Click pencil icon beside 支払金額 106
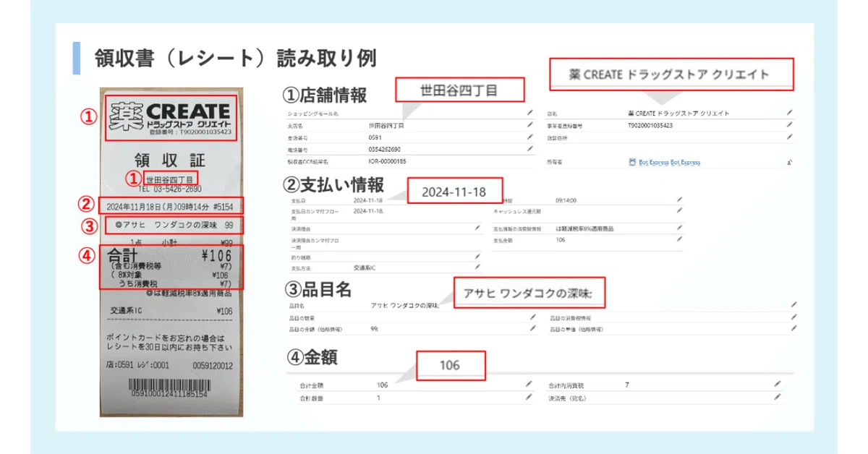Screen dimensions: 868x454 tap(678, 239)
